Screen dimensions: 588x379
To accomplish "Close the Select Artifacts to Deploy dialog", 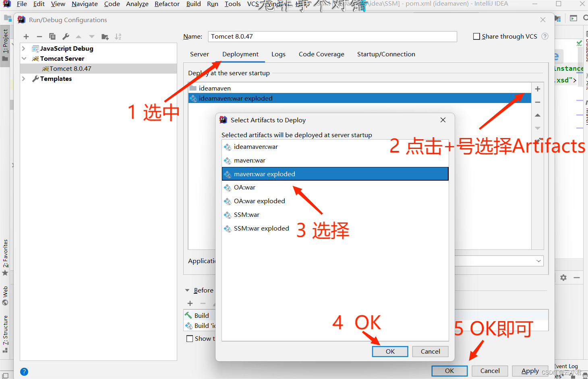I will (x=443, y=120).
